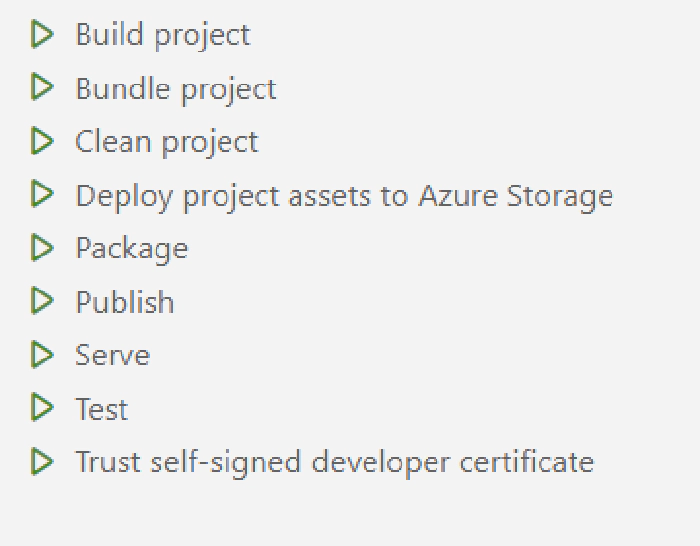Screen dimensions: 700x546
Task: Select the Test task label
Action: (x=102, y=409)
